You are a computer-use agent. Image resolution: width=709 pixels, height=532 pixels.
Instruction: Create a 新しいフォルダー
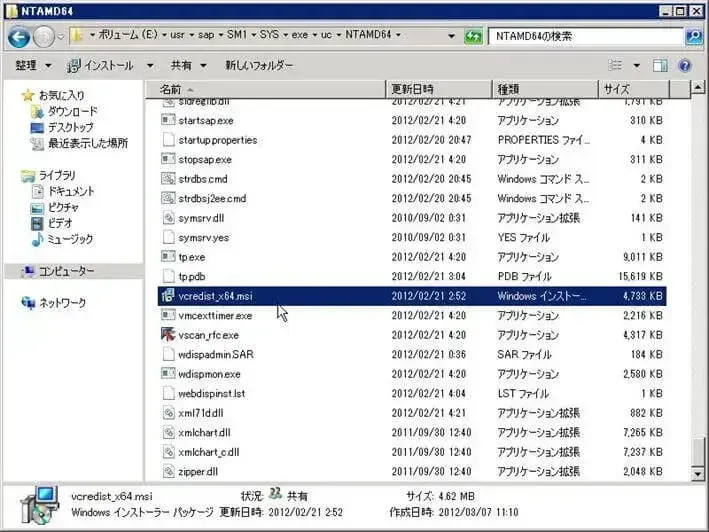[x=259, y=66]
